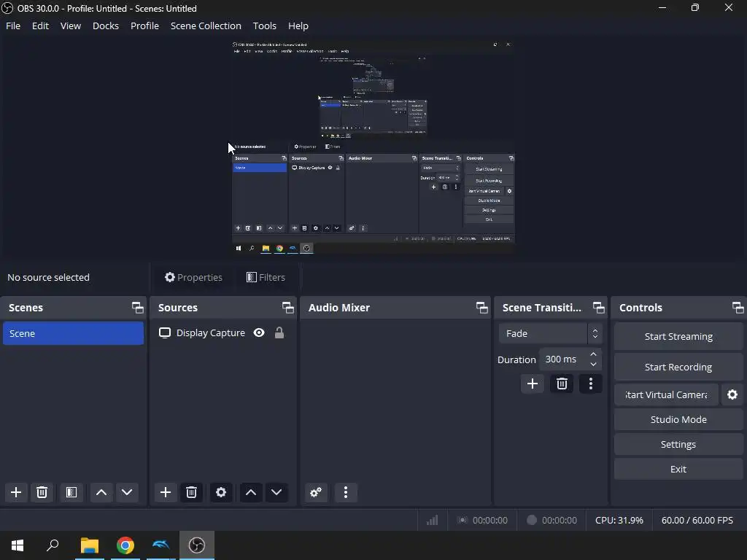Open the Docks menu
The image size is (747, 560).
click(106, 26)
